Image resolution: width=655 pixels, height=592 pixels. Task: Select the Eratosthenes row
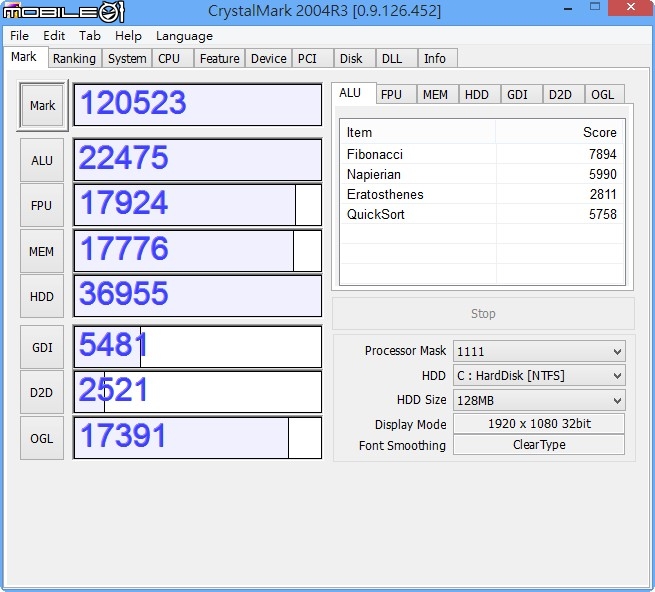pyautogui.click(x=482, y=194)
